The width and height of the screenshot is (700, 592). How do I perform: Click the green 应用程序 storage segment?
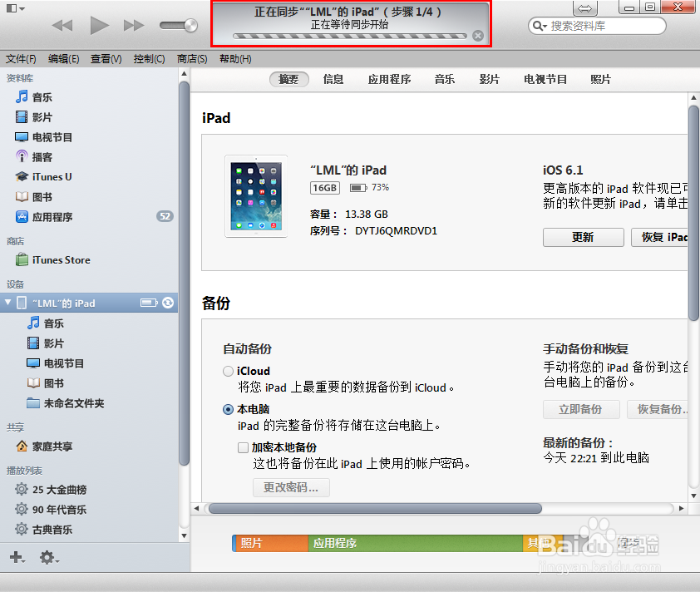(x=415, y=543)
